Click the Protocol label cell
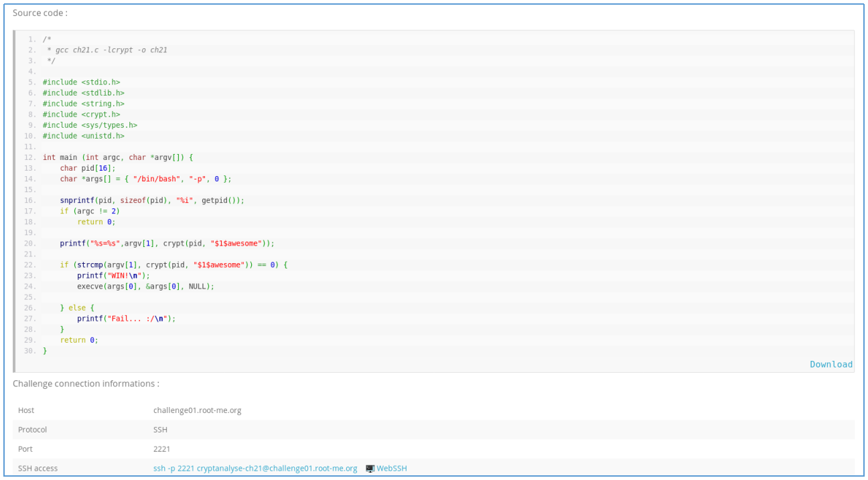 point(33,429)
